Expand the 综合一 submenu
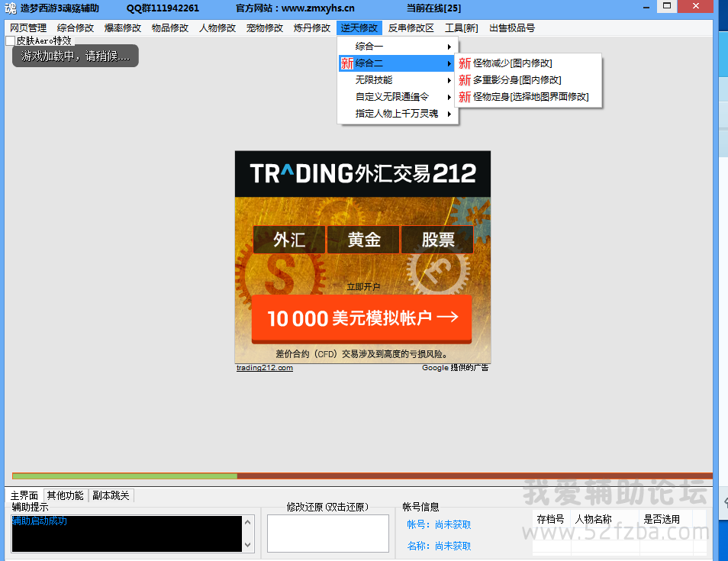Viewport: 728px width, 561px height. tap(398, 47)
